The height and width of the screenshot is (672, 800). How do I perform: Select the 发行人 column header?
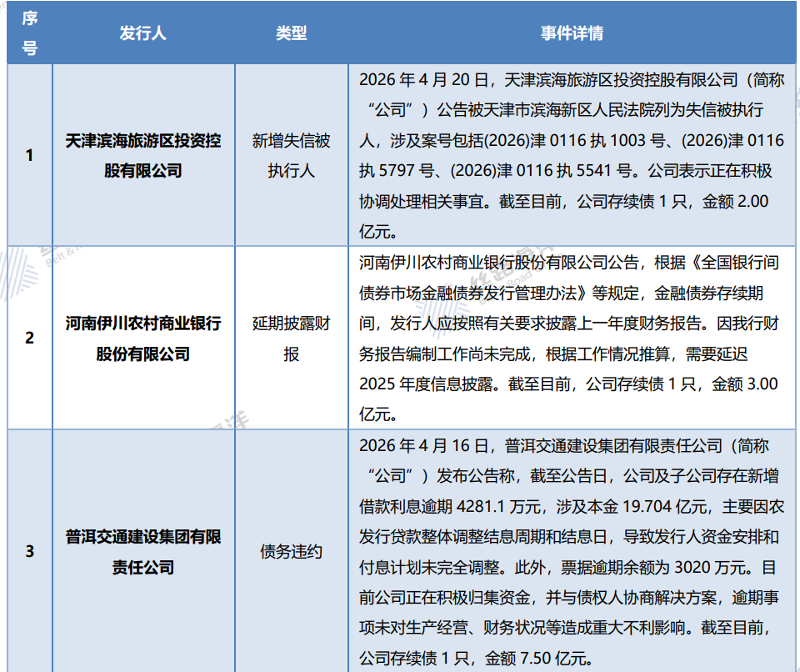coord(143,33)
